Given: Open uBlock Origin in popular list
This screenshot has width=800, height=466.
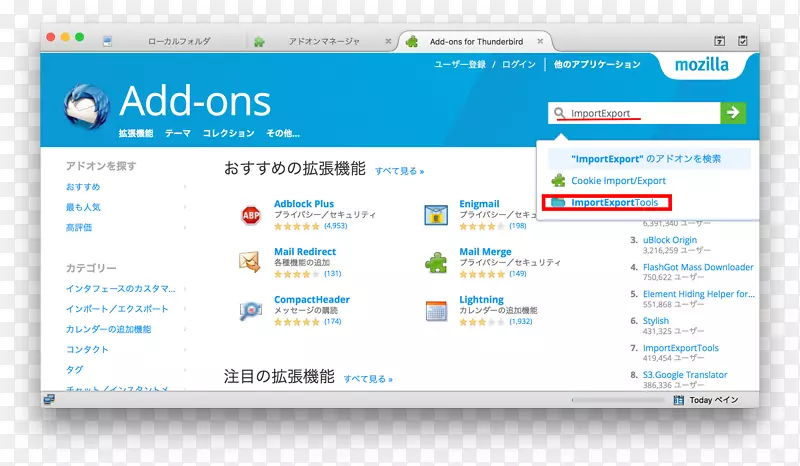Looking at the screenshot, I should tap(669, 240).
